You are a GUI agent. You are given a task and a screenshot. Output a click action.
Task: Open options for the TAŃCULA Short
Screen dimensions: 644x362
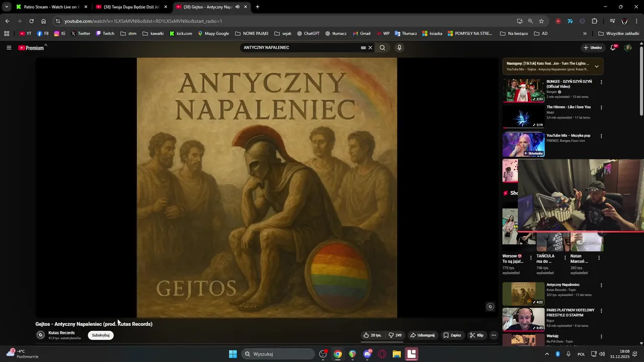point(565,258)
